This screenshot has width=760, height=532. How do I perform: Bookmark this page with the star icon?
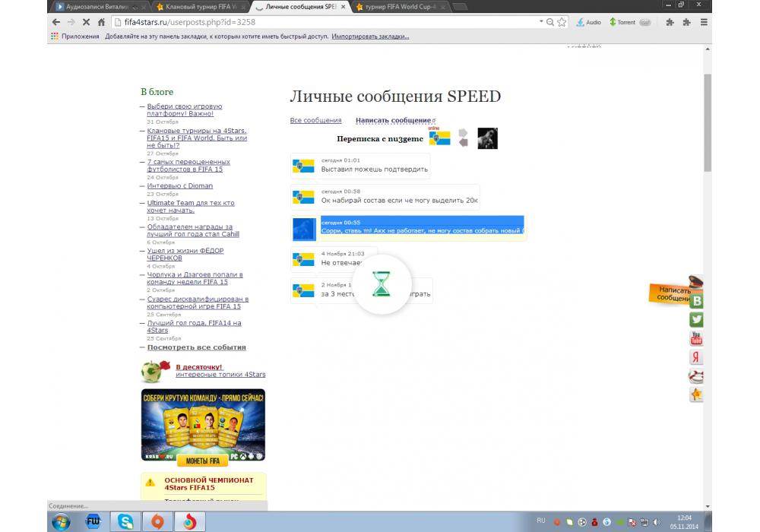pyautogui.click(x=562, y=22)
